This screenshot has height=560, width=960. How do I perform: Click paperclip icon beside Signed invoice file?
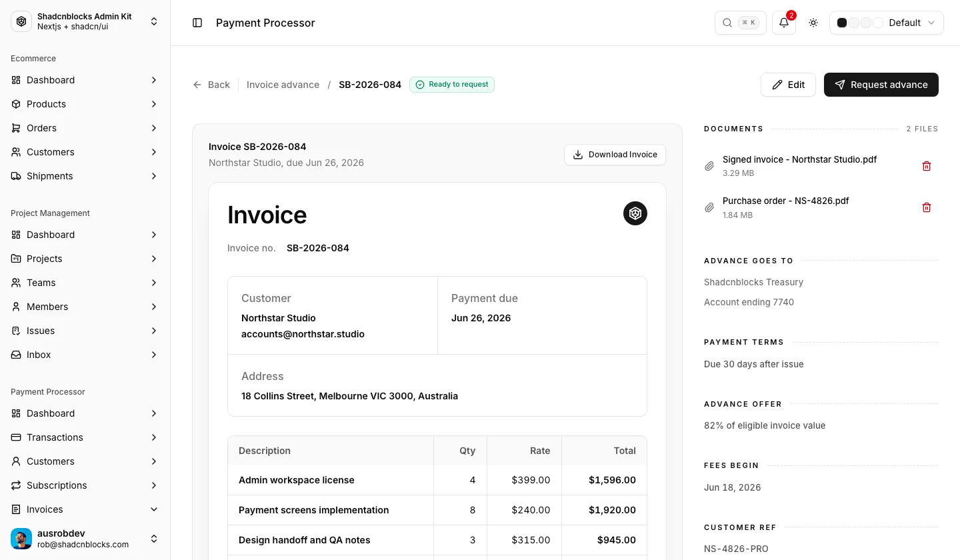tap(709, 166)
